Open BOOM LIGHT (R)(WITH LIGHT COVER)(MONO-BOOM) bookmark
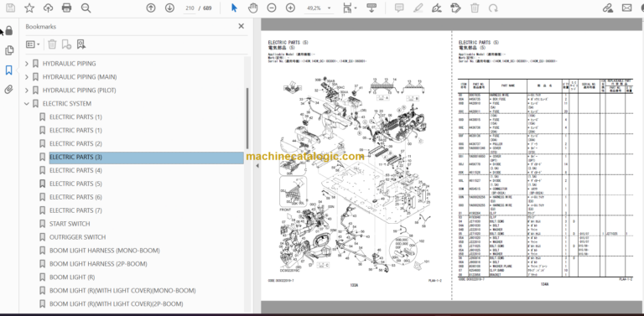Image resolution: width=644 pixels, height=316 pixels. [x=122, y=291]
